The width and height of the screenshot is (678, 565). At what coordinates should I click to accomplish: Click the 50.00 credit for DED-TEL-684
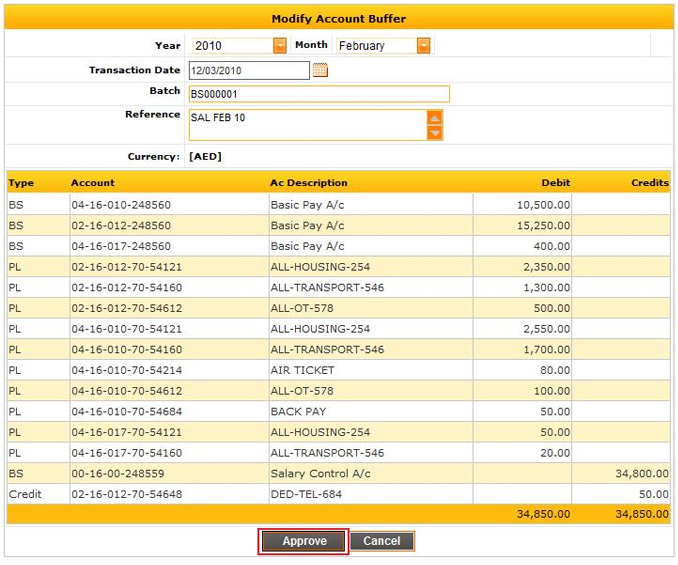pos(654,495)
